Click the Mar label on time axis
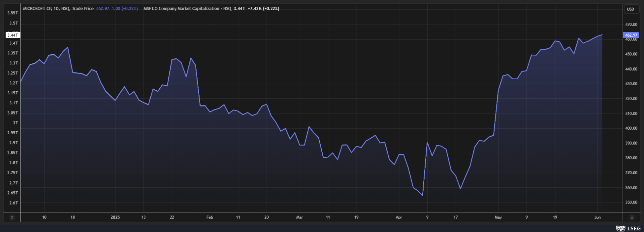 (x=300, y=217)
